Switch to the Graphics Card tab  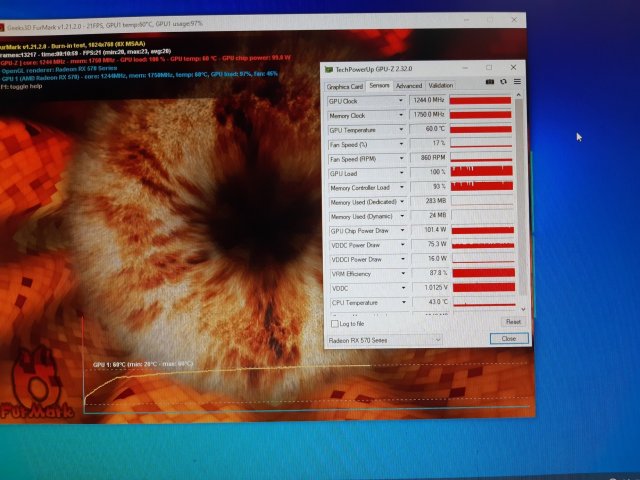[x=344, y=87]
